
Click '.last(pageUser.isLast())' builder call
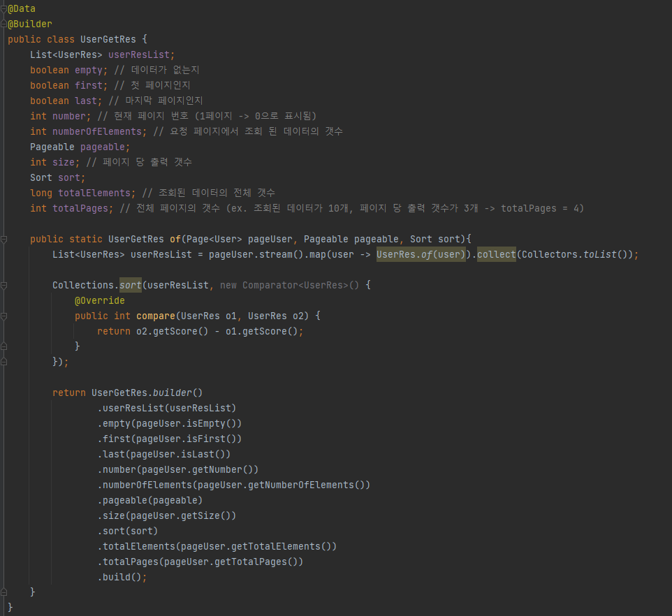[164, 455]
